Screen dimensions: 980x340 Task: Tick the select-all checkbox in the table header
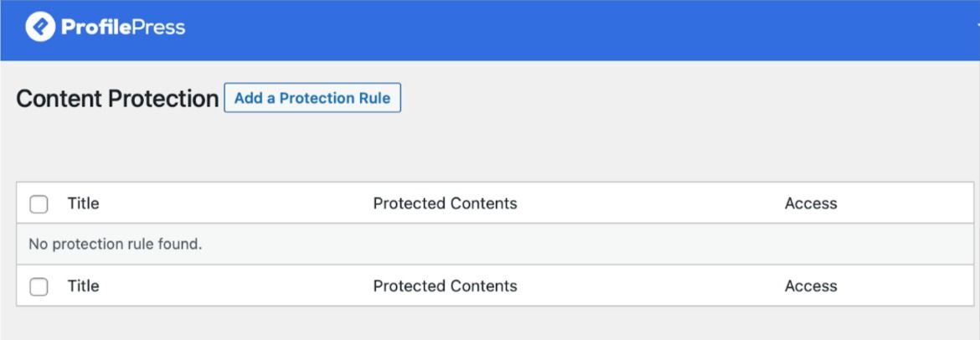click(x=39, y=203)
